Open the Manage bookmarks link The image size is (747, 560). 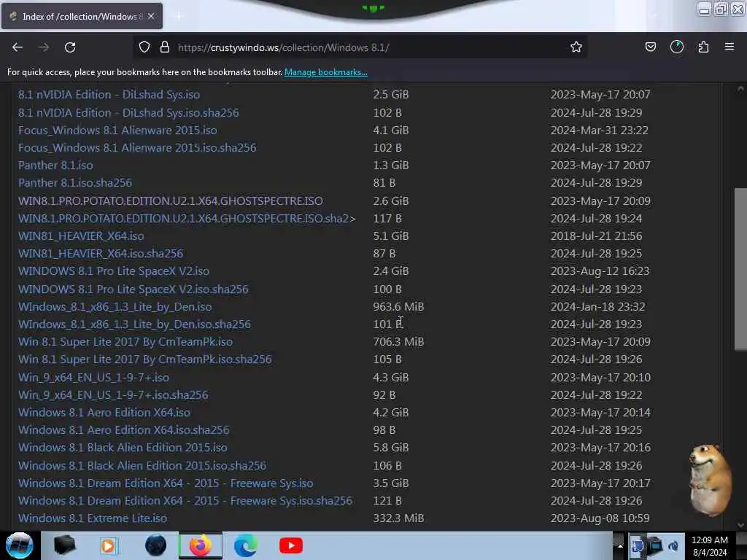click(326, 72)
